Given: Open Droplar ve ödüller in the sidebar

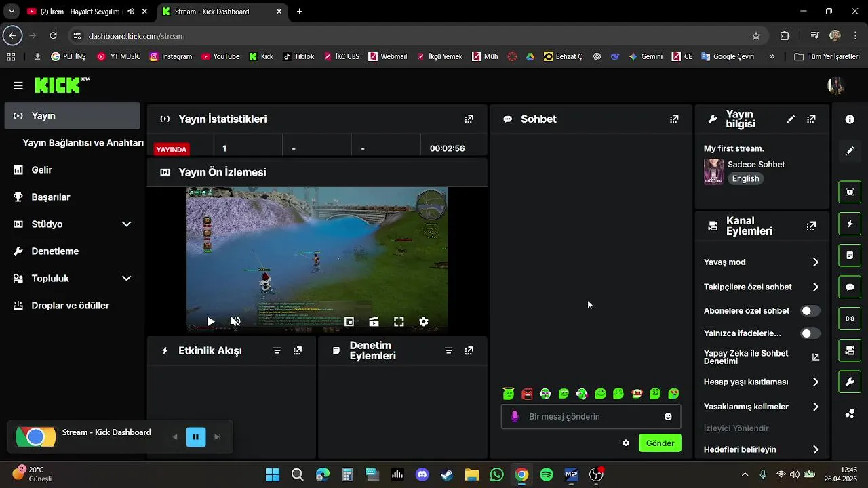Looking at the screenshot, I should 72,306.
